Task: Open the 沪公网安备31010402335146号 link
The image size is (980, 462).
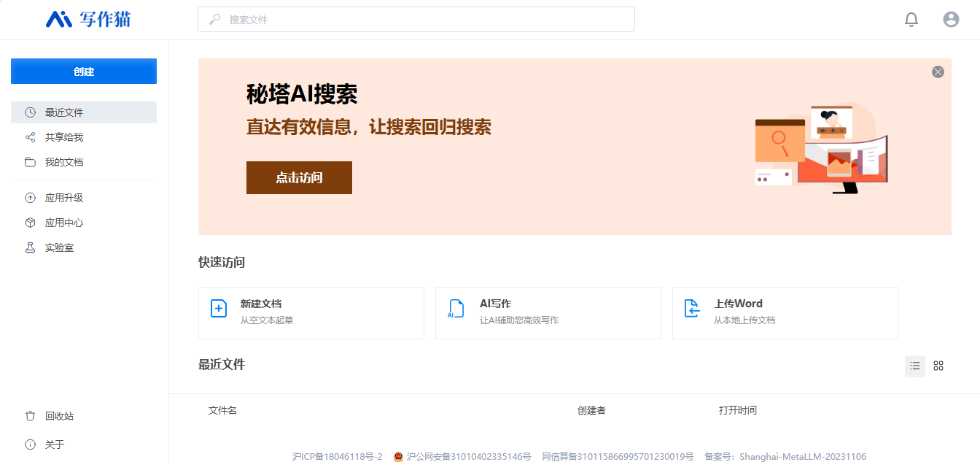Action: [x=468, y=457]
